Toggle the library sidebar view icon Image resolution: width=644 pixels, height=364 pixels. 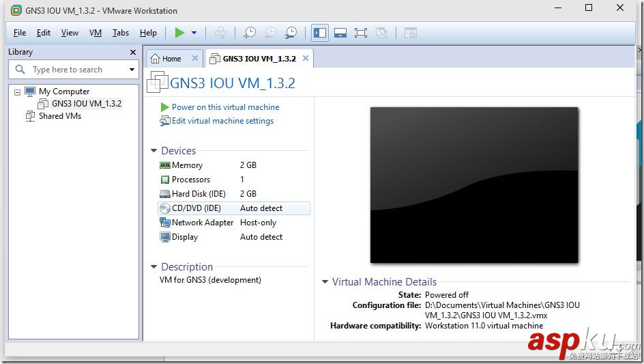[319, 33]
